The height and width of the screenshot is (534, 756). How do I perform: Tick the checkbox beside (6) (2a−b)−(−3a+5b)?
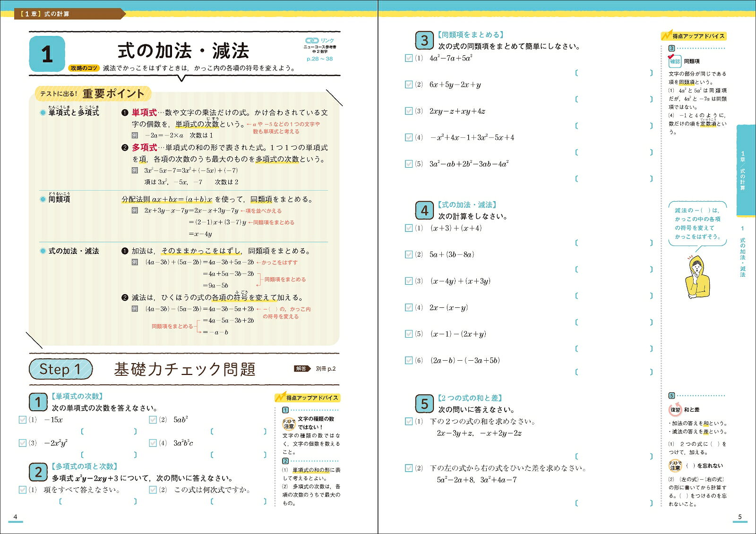(409, 360)
